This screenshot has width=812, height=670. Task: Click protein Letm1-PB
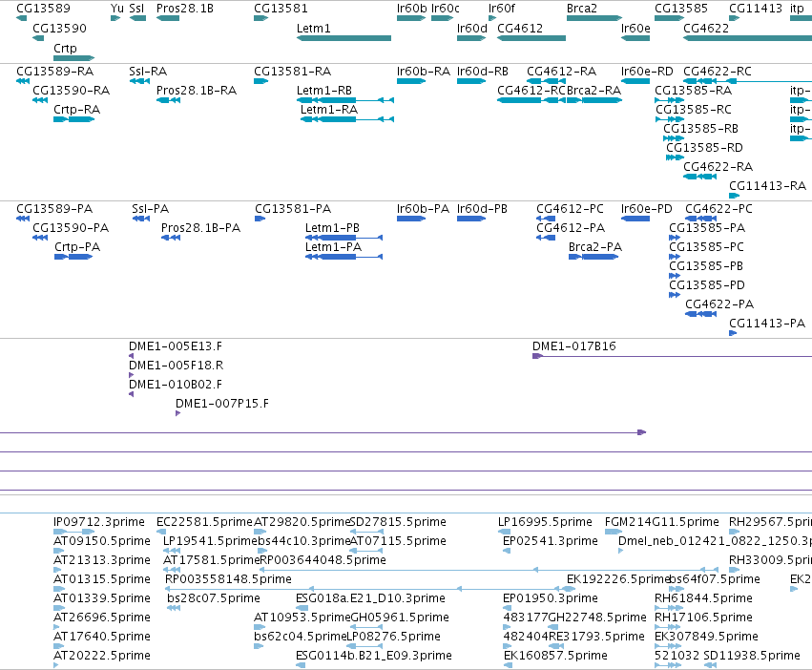[332, 228]
